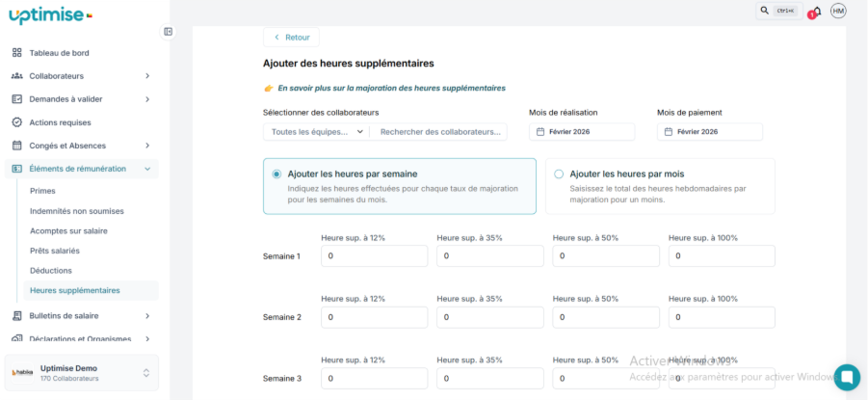
Task: Open the search icon in top bar
Action: tap(765, 11)
